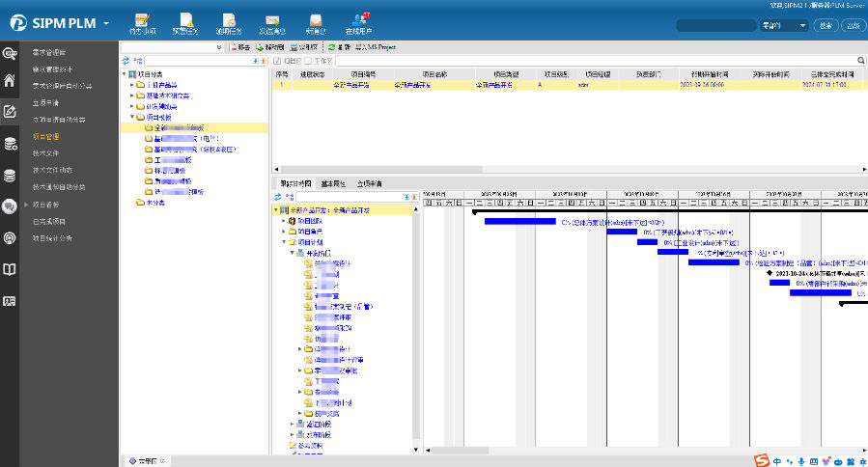The image size is (868, 467).
Task: Open the 待办事项 to-do icon
Action: tap(140, 20)
